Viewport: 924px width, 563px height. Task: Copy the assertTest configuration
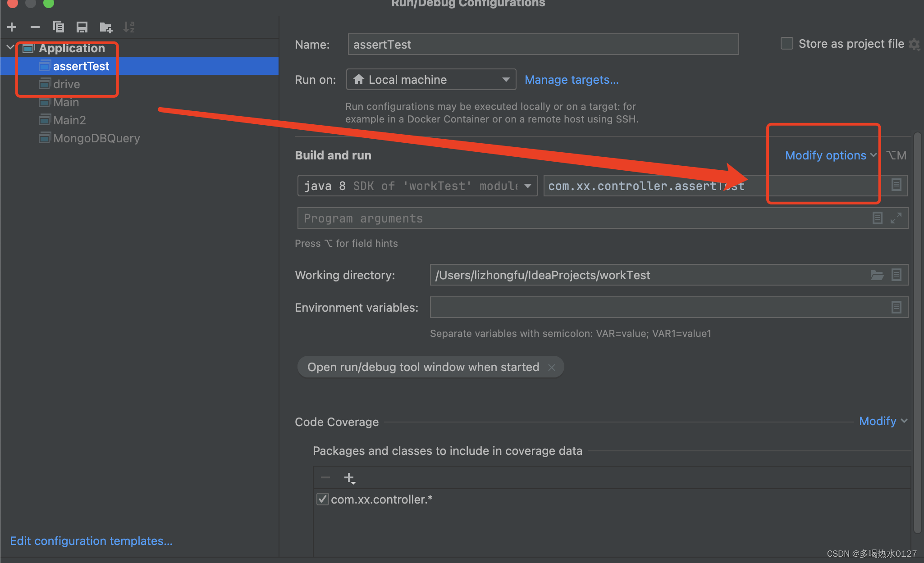(59, 27)
